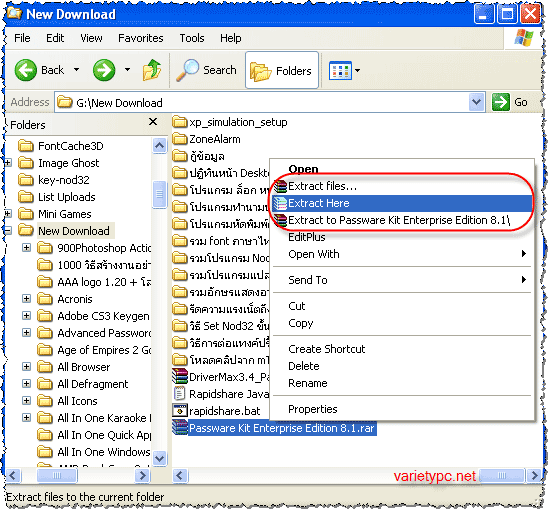Open the Search magnifier tool

point(187,70)
